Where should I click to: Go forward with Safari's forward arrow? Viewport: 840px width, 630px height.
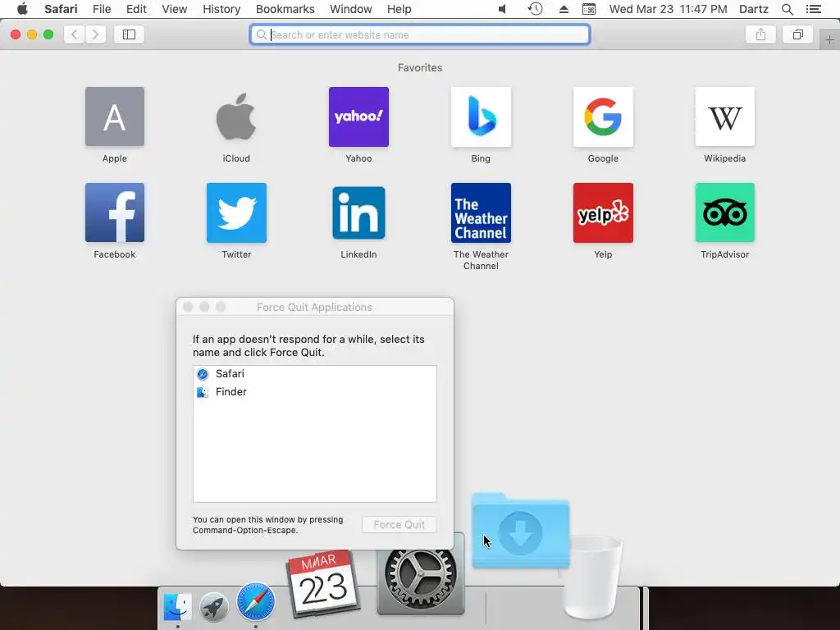click(95, 34)
